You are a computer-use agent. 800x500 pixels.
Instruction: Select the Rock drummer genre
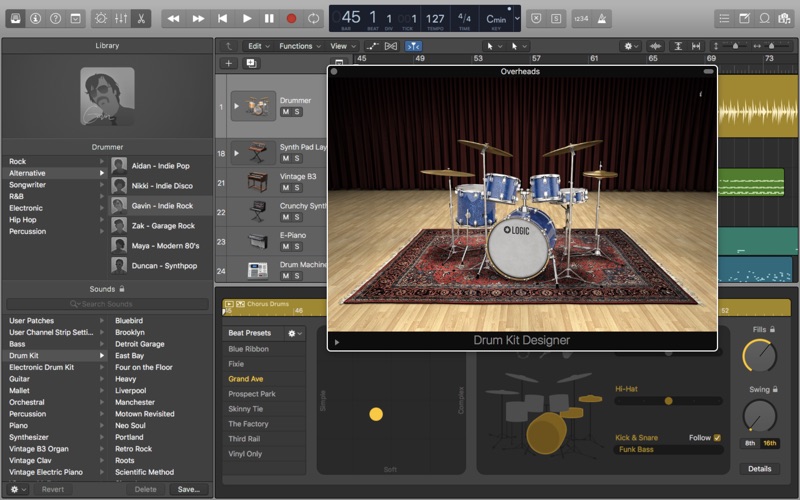point(55,161)
